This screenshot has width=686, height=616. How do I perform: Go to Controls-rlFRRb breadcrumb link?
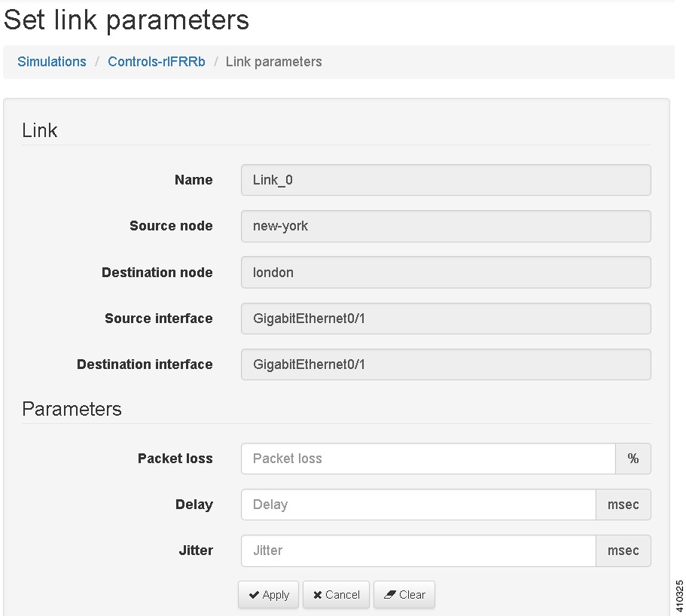pos(156,62)
